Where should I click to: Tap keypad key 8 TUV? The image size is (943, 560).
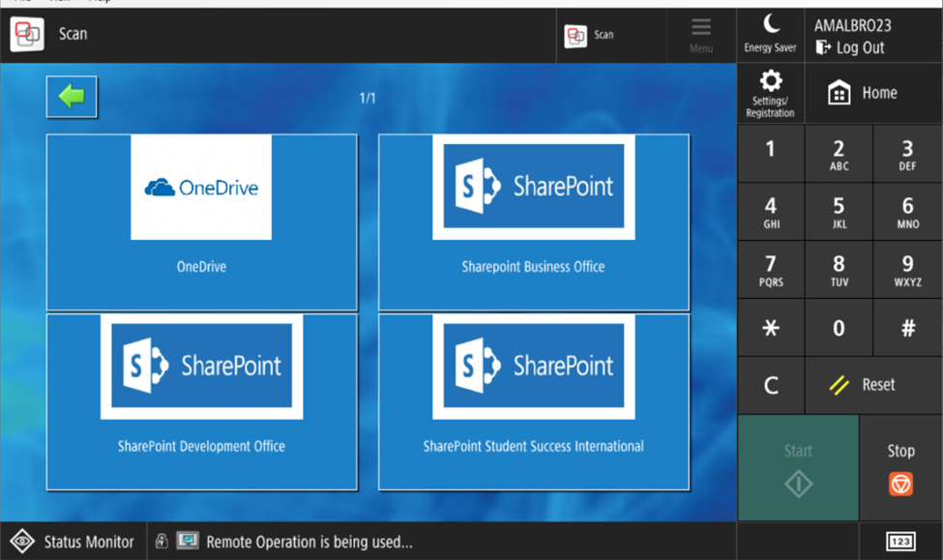(839, 270)
